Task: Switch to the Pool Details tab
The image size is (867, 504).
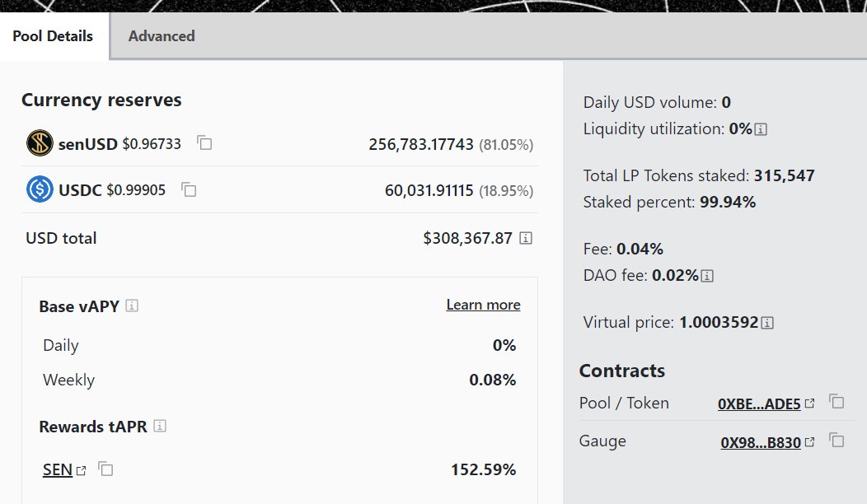Action: coord(53,36)
